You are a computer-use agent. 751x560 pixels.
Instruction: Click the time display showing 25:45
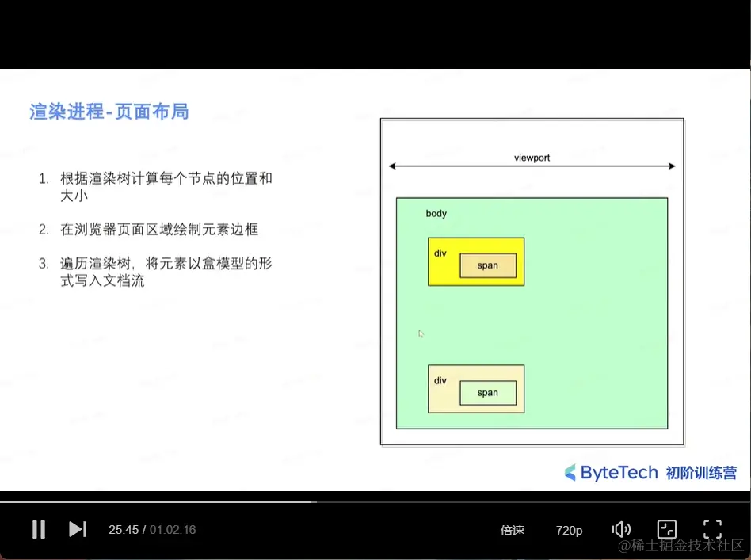(x=124, y=530)
